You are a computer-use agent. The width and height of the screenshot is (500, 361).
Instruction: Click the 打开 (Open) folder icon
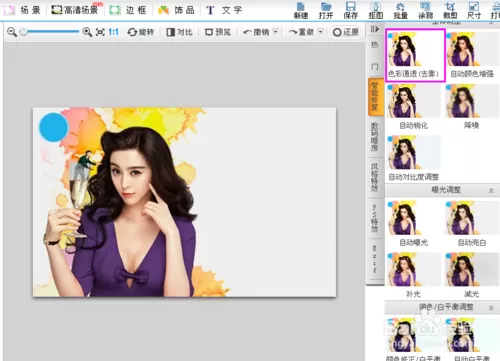coord(326,10)
